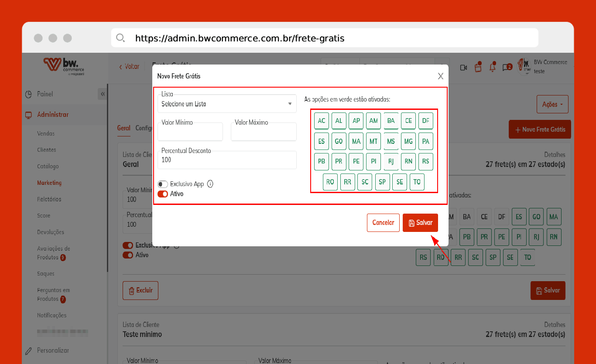
Task: Open Marketing in the sidebar
Action: (49, 183)
